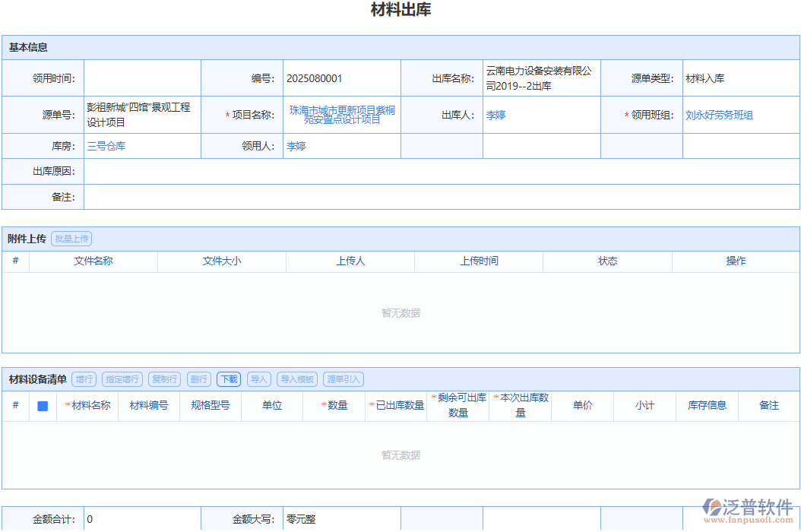Click the 三号仓库 warehouse link
Viewport: 801px width, 532px height.
(x=106, y=146)
